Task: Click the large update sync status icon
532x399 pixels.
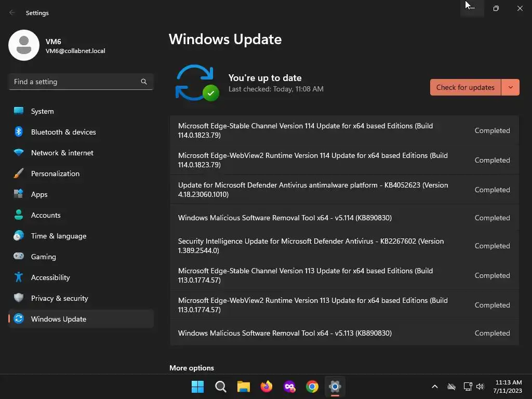Action: coord(197,83)
